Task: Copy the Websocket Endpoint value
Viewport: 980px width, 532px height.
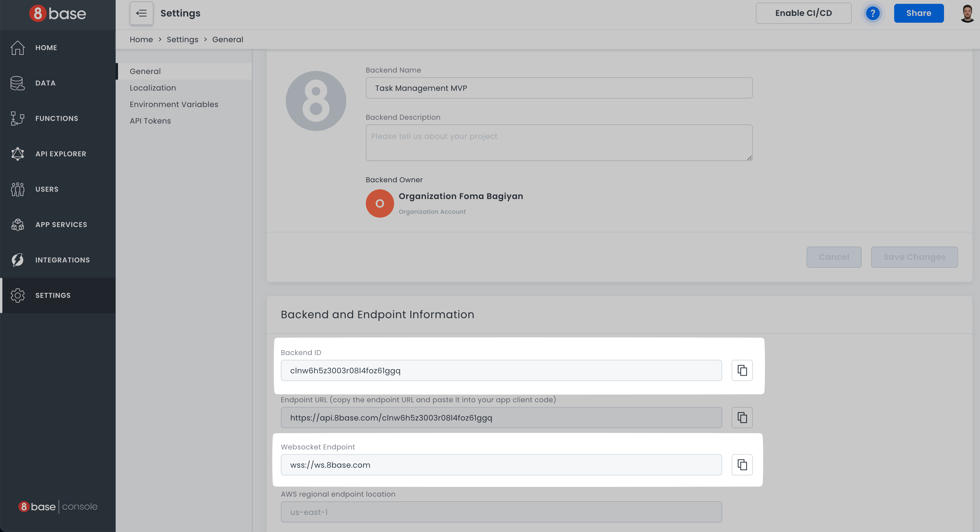Action: 742,464
